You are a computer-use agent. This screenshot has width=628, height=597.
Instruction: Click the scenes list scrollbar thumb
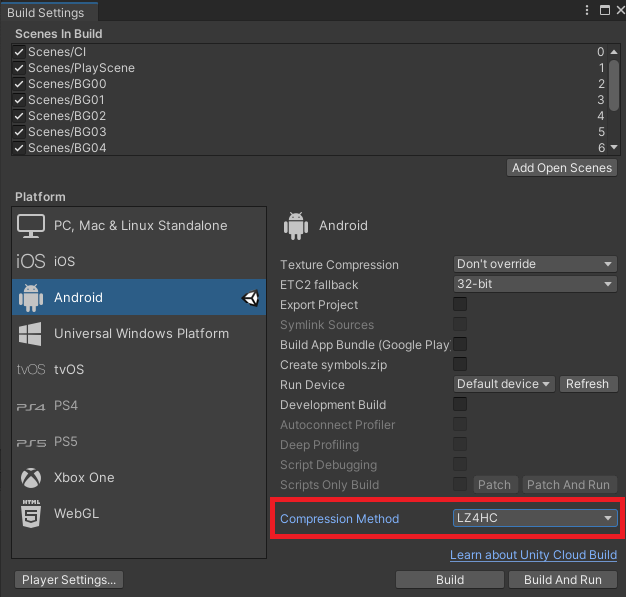(x=614, y=85)
